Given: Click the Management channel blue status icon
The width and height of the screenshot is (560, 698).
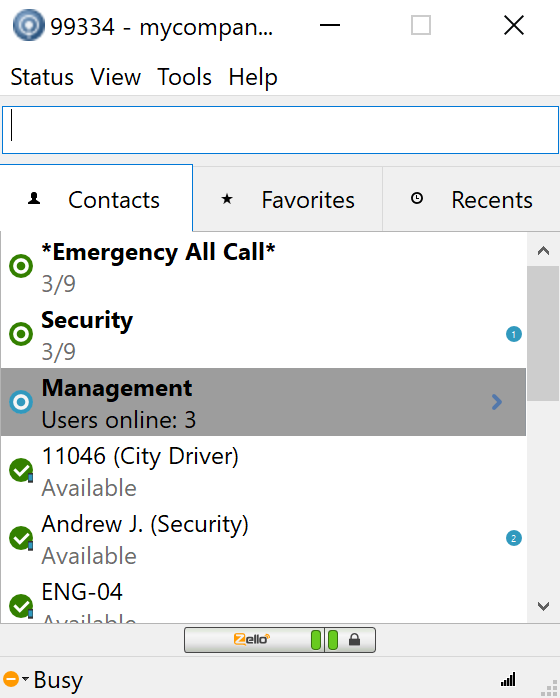Looking at the screenshot, I should 21,402.
